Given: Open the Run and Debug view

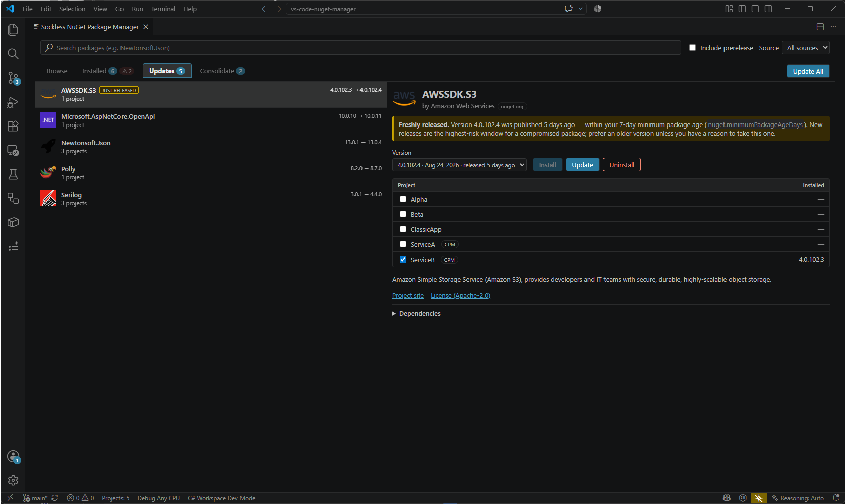Looking at the screenshot, I should pyautogui.click(x=13, y=102).
